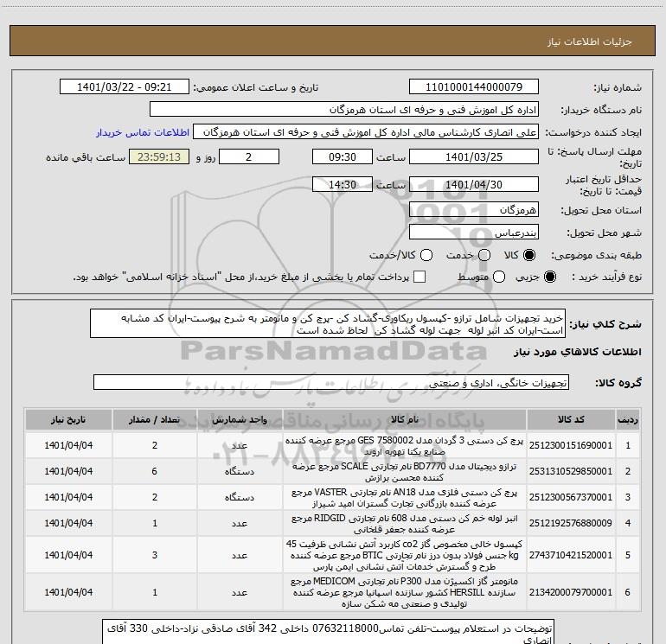Click the نام کالا column header

[405, 419]
